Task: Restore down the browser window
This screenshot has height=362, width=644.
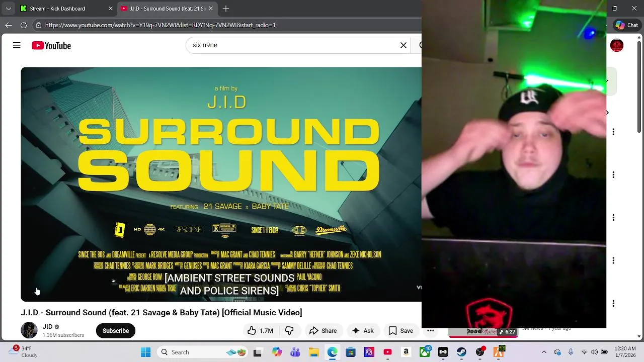Action: coord(615,9)
